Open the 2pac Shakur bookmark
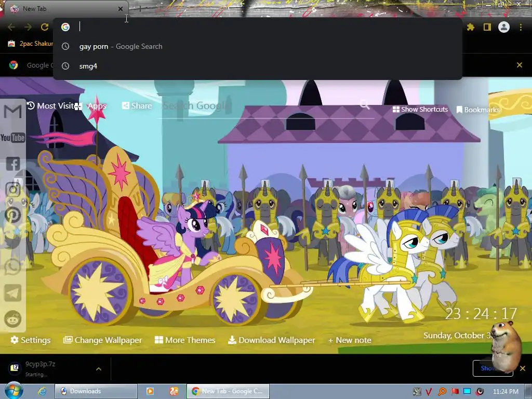This screenshot has width=532, height=399. pos(31,44)
